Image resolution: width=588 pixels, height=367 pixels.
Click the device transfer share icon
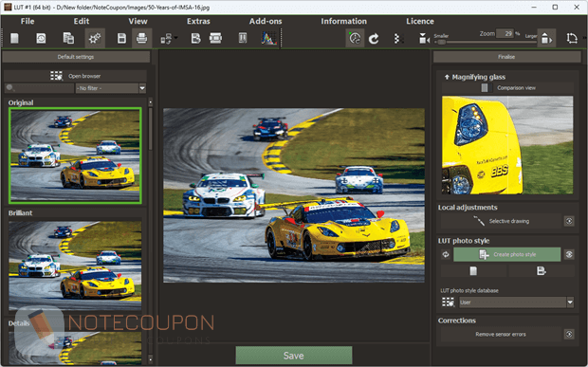pos(166,39)
